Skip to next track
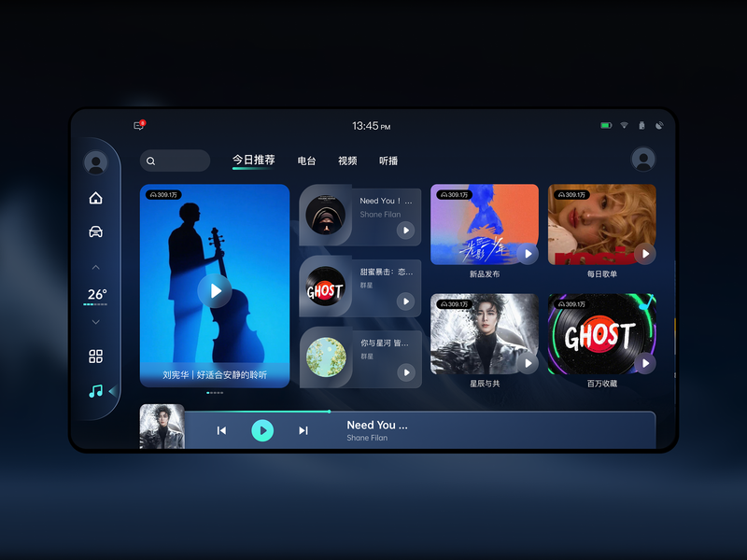The width and height of the screenshot is (747, 560). coord(303,430)
